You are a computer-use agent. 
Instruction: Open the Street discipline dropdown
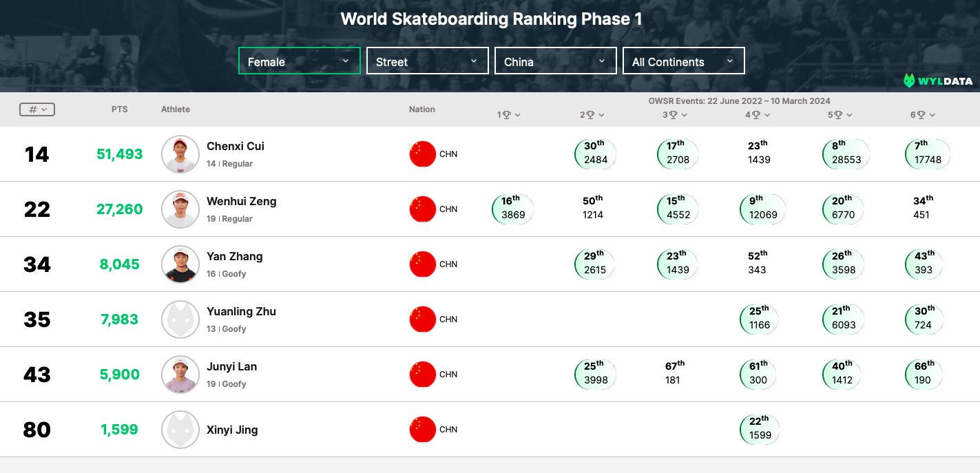pyautogui.click(x=427, y=61)
